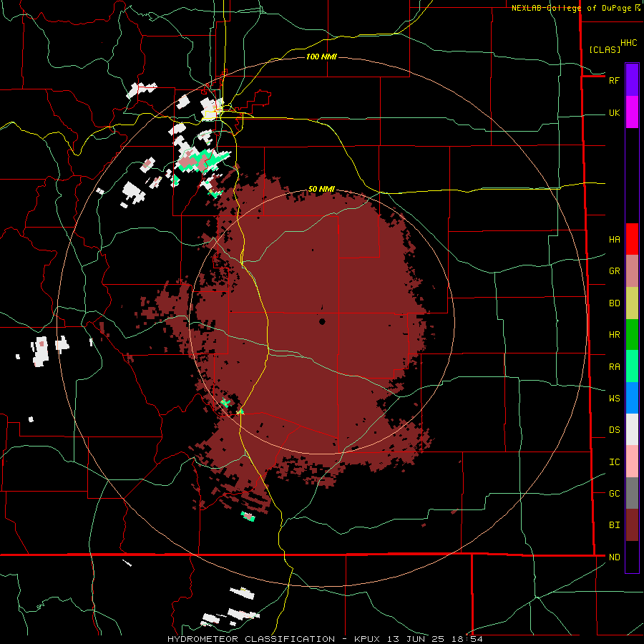
Task: Click the HR legend label
Action: click(614, 335)
